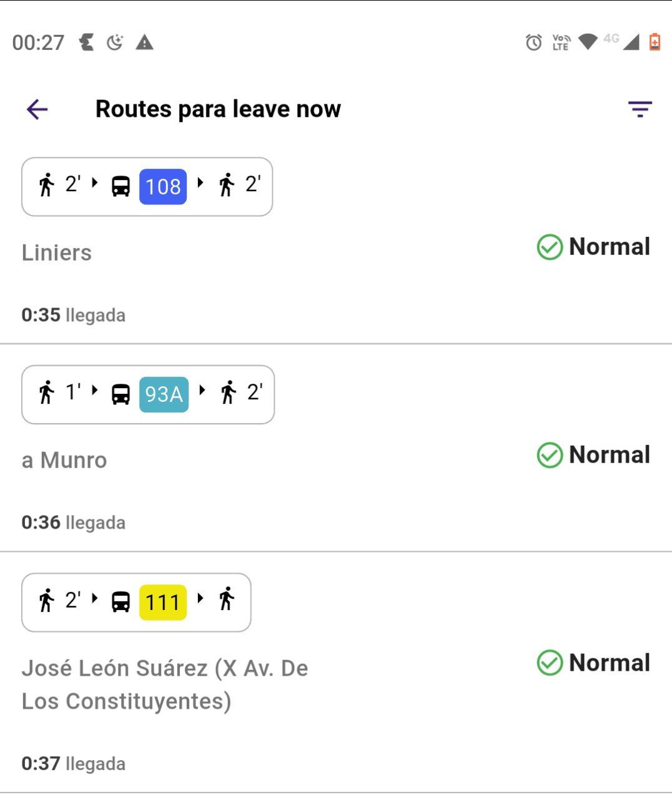Tap the green check icon for Munro route
The image size is (672, 800).
pyautogui.click(x=550, y=455)
